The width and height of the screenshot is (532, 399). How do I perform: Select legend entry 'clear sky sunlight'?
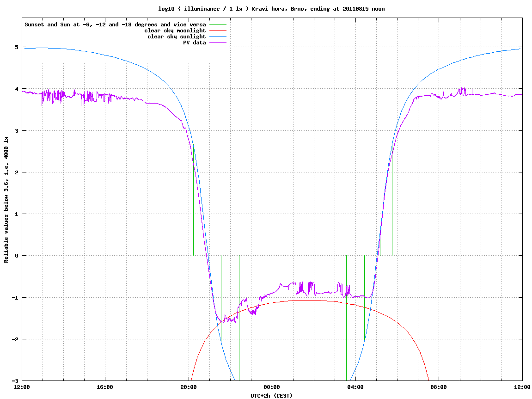pos(177,37)
